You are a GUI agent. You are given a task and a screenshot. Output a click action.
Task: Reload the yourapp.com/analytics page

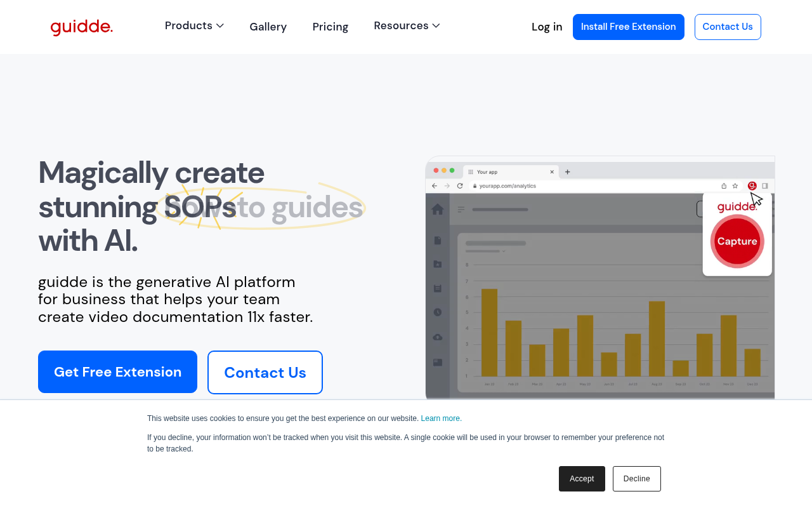(x=459, y=185)
